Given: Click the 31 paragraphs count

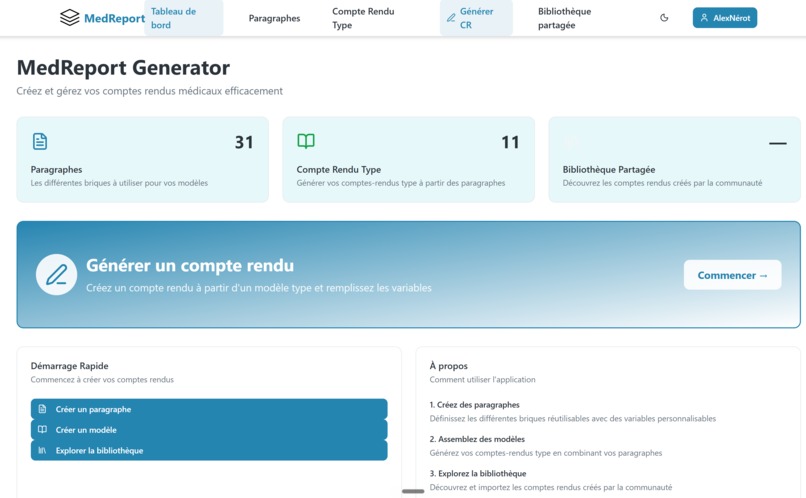Looking at the screenshot, I should (244, 142).
